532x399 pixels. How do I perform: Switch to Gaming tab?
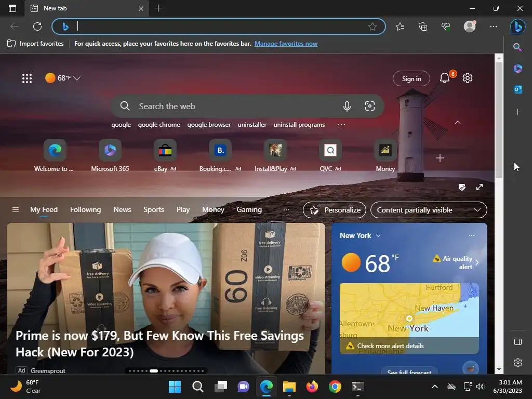[x=249, y=210]
